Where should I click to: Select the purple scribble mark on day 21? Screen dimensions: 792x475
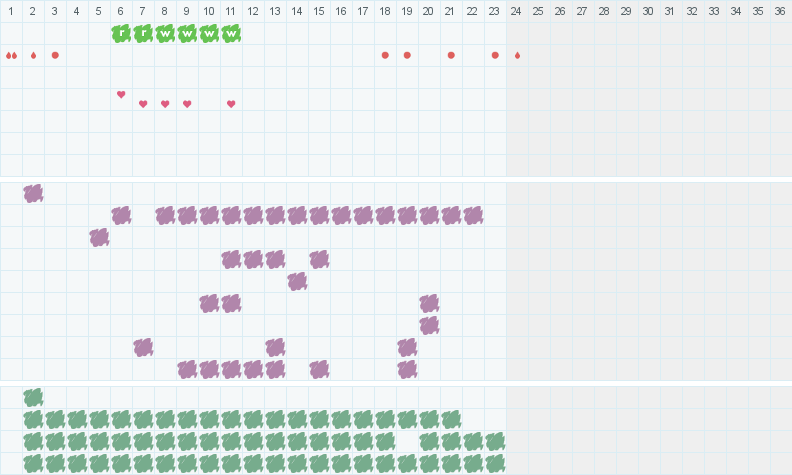451,216
